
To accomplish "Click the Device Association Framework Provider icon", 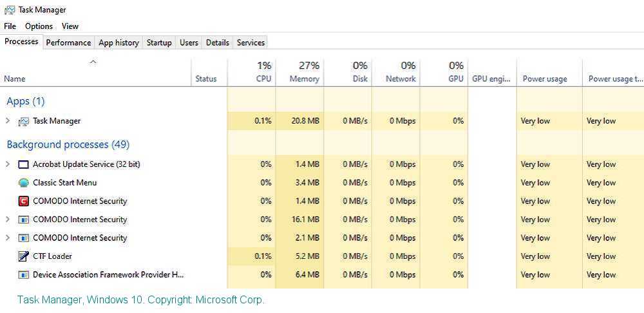I will click(x=23, y=275).
